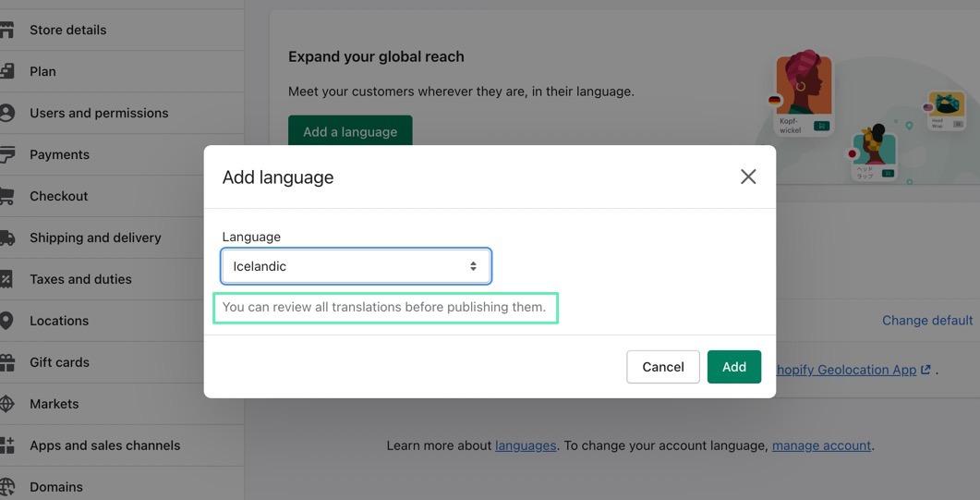Viewport: 980px width, 500px height.
Task: Open the Plan settings page
Action: (x=42, y=71)
